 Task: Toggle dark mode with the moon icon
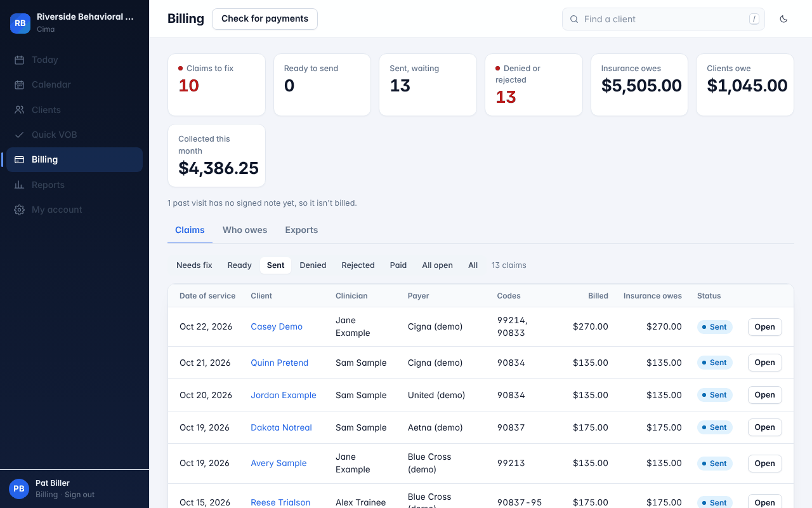click(x=783, y=19)
